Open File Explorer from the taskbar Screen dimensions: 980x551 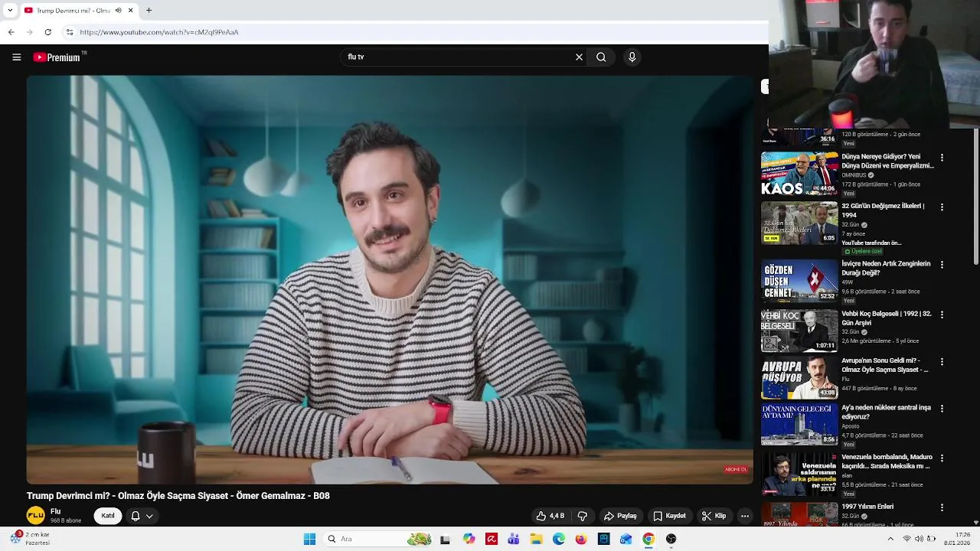point(536,539)
